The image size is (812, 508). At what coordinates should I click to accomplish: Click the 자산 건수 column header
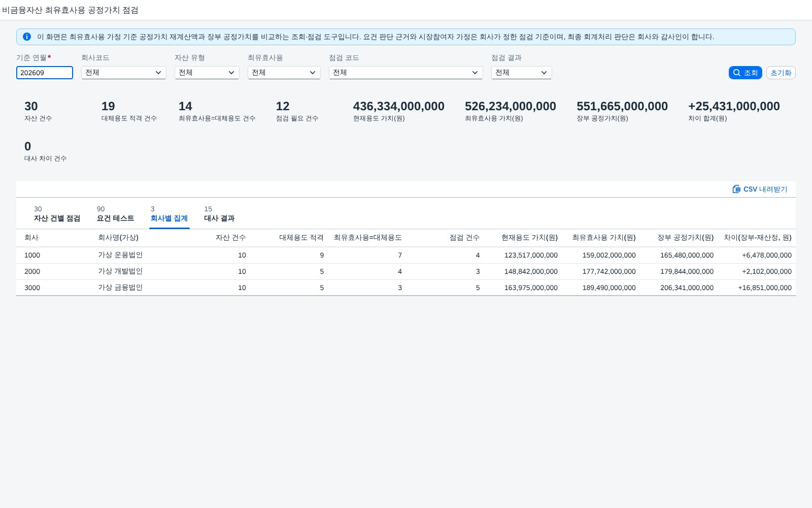click(231, 238)
